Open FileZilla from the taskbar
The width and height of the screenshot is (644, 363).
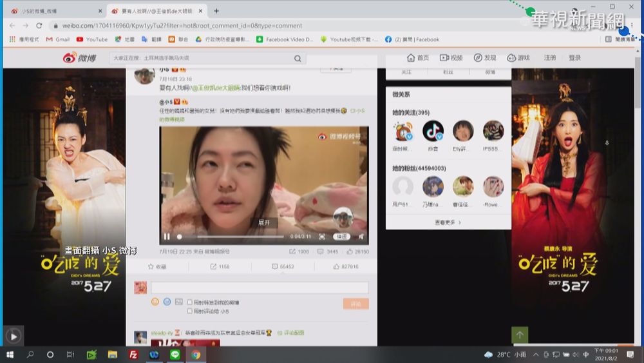133,355
